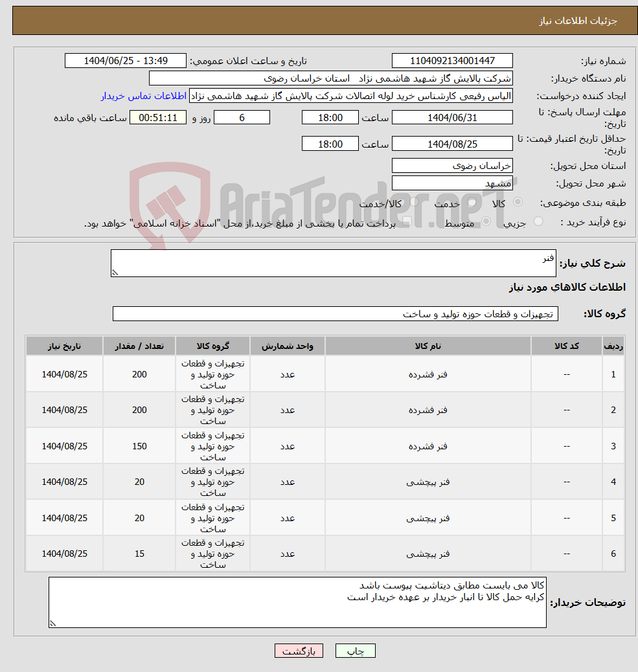Select the متوسط purchase type radio button
Viewport: 638px width, 672px height.
(x=486, y=221)
